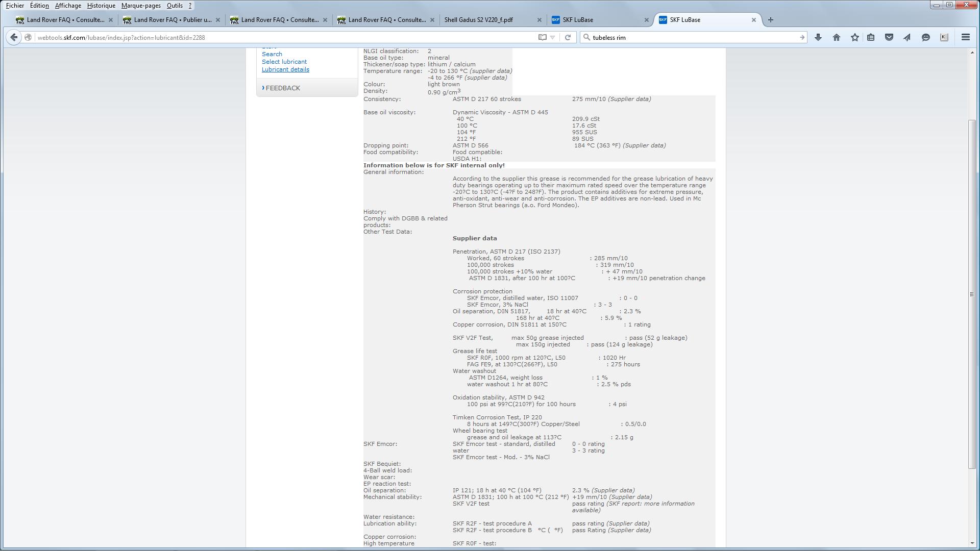Open the Hello chat smiley icon

click(x=925, y=37)
